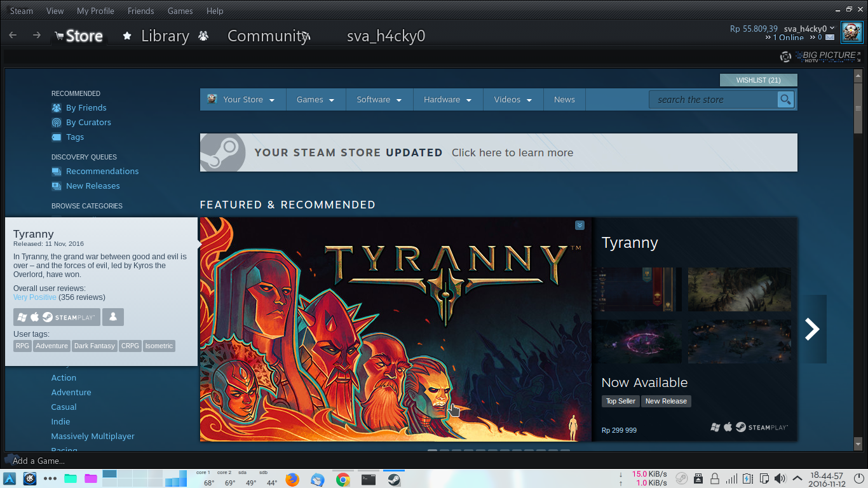
Task: Open the Games dropdown menu
Action: pos(316,99)
